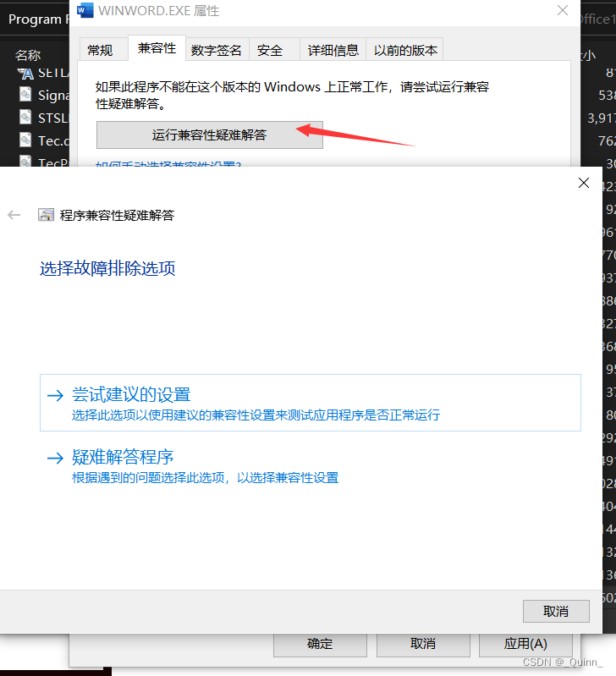
Task: Click the arrow icon beside 疑难解答程序
Action: click(x=55, y=458)
